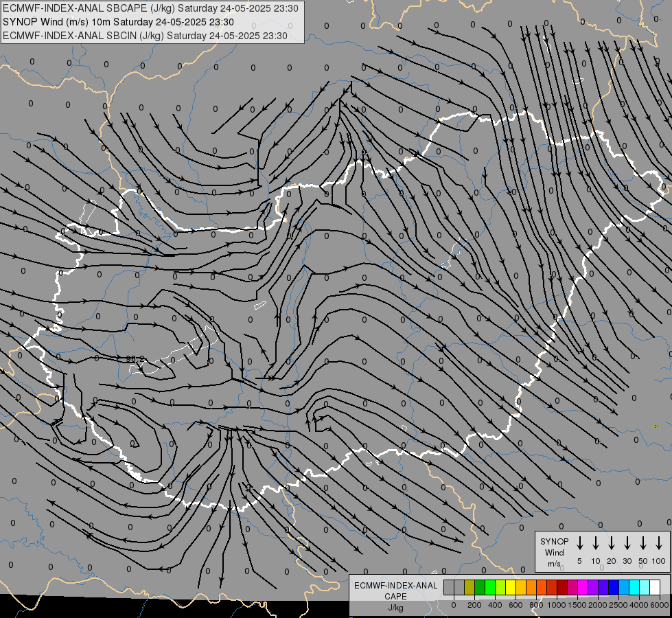672x618 pixels.
Task: Pick the dark green CAPE legend swatch
Action: click(x=480, y=587)
